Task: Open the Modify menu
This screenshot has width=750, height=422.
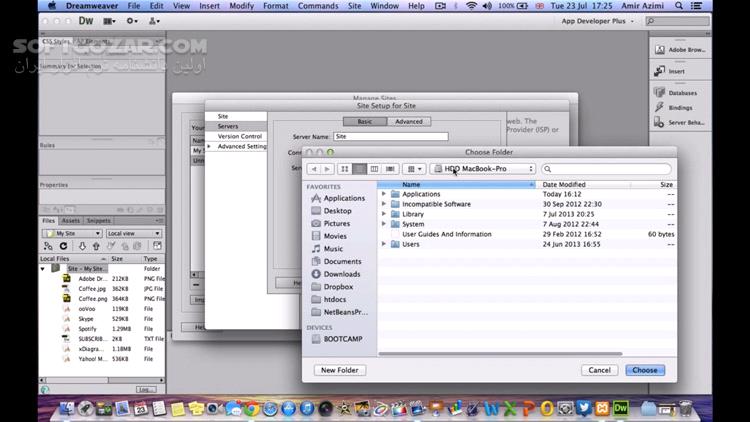Action: point(242,6)
